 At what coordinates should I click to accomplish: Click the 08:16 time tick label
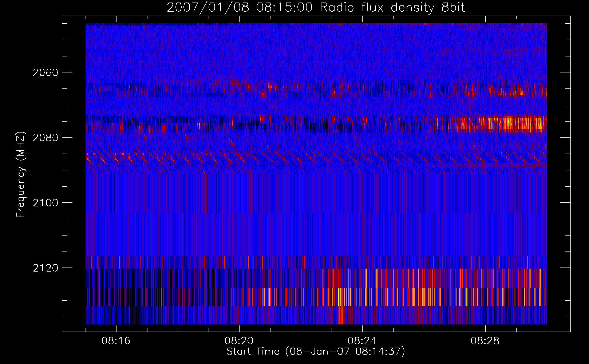tap(116, 341)
